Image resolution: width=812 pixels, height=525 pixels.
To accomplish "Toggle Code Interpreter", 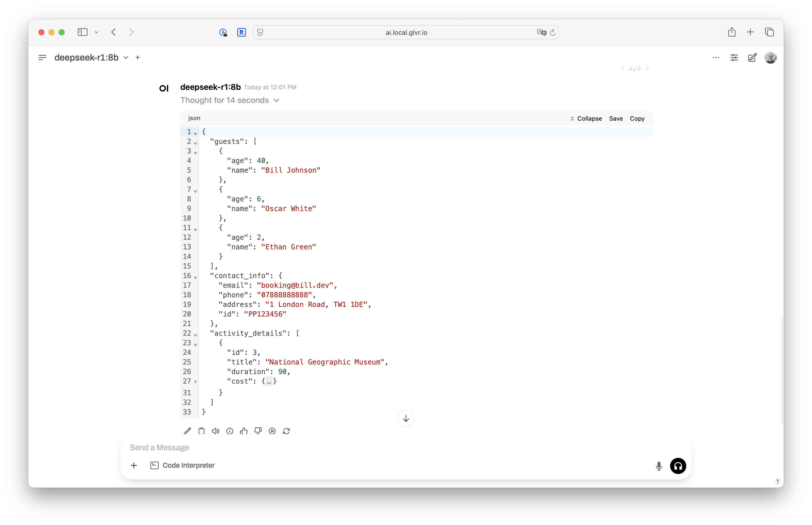I will 183,465.
